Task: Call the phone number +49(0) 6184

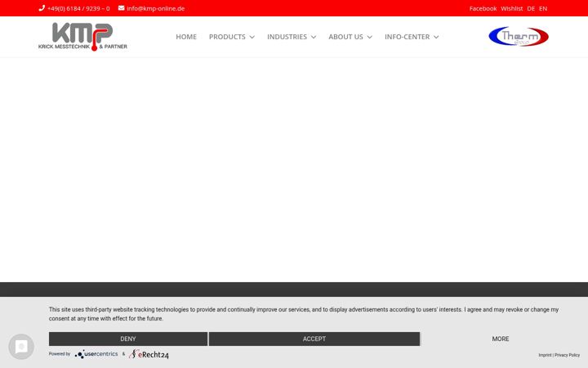Action: [78, 8]
